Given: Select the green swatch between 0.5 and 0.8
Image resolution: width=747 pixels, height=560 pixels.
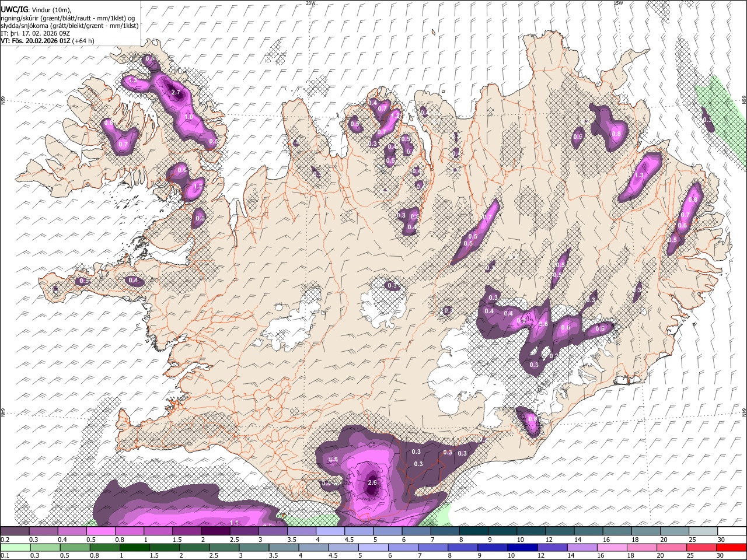Looking at the screenshot, I should tap(75, 547).
